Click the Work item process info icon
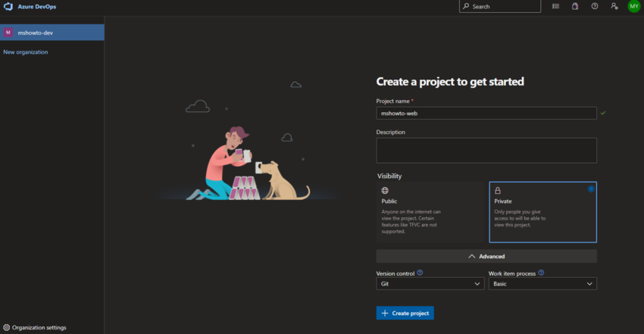This screenshot has width=644, height=334. click(x=541, y=273)
